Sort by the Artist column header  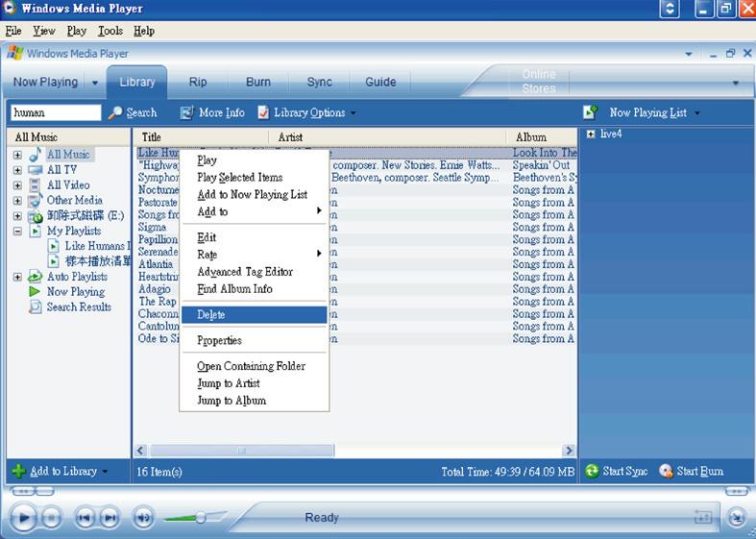[387, 137]
